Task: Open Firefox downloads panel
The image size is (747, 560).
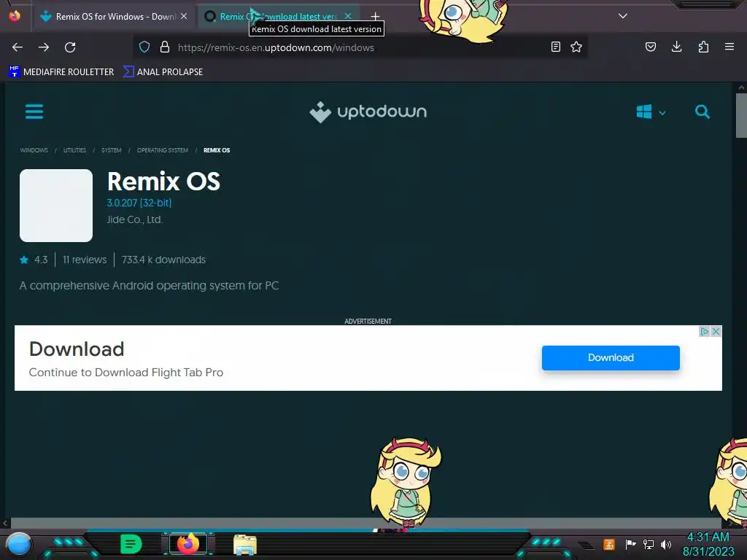Action: tap(676, 47)
